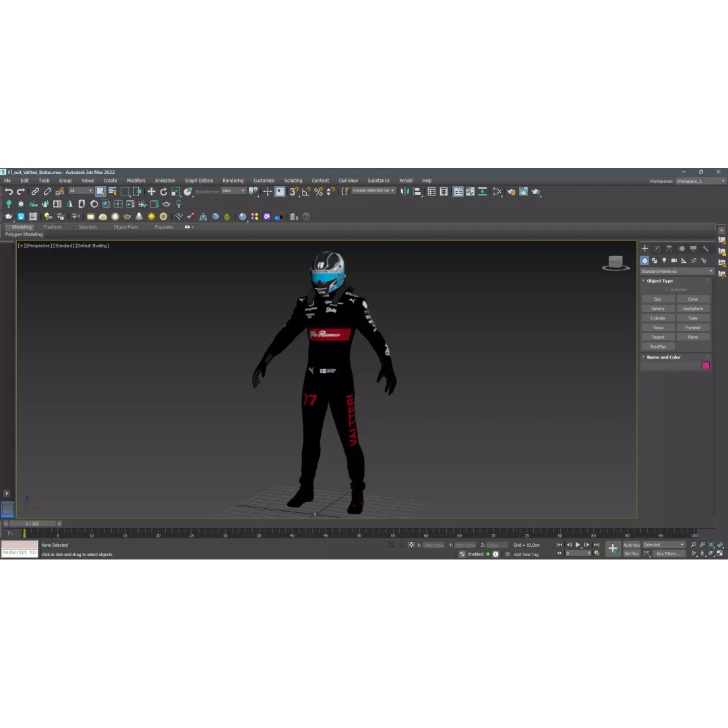
Task: Switch to the Lights category in Command Panel
Action: [x=665, y=260]
